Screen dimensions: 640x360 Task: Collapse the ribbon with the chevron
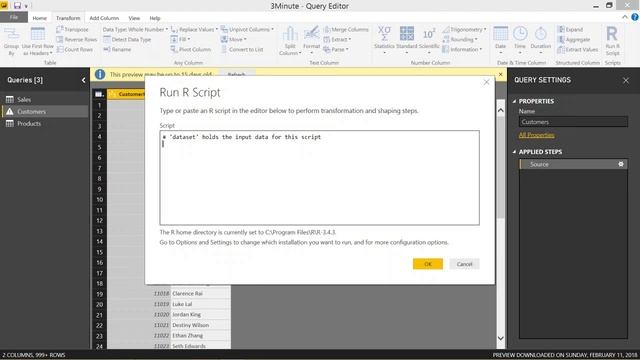coord(625,17)
